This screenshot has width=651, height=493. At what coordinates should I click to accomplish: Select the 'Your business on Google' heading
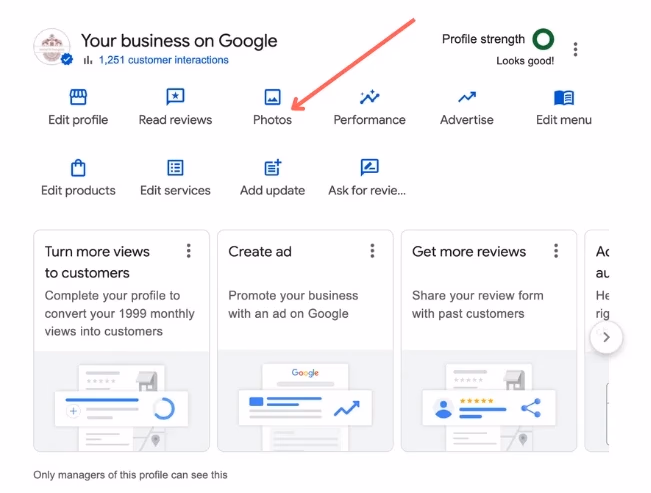tap(179, 41)
